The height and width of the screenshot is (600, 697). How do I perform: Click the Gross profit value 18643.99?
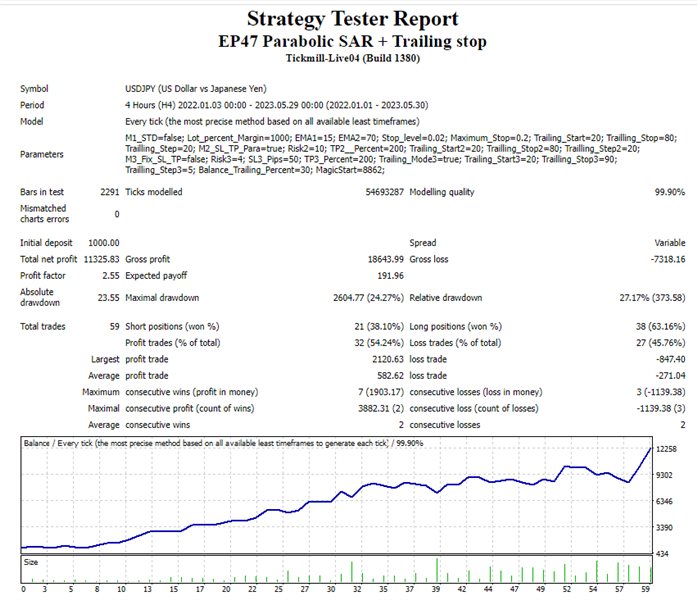point(385,259)
